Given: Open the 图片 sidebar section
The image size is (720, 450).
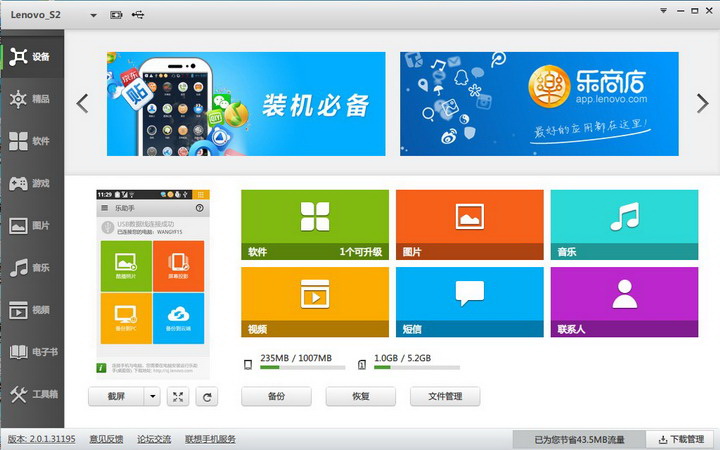Looking at the screenshot, I should (x=32, y=225).
